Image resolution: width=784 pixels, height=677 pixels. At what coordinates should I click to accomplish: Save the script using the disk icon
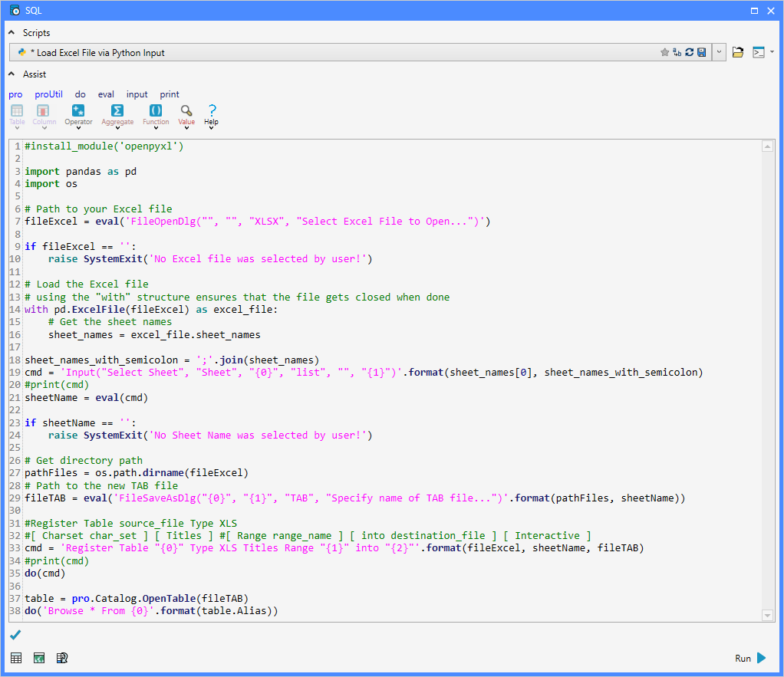click(x=701, y=53)
